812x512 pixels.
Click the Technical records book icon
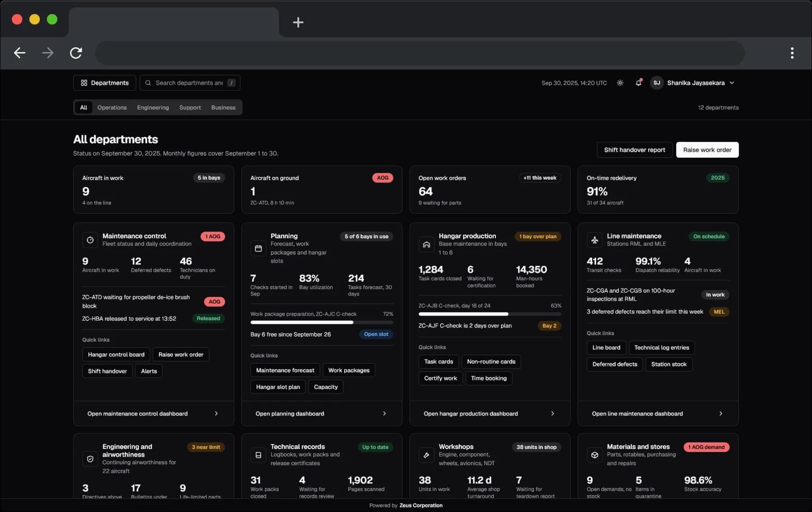(x=258, y=455)
